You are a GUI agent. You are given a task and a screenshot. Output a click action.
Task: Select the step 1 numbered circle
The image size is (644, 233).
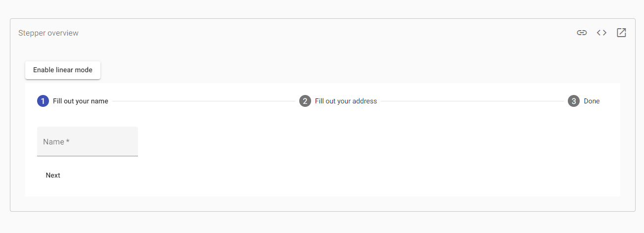(43, 101)
